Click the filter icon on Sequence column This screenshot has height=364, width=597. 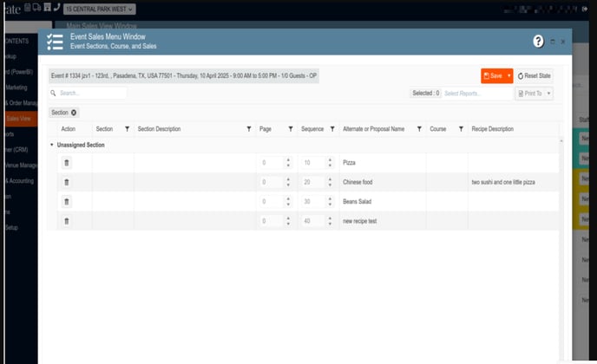(331, 129)
